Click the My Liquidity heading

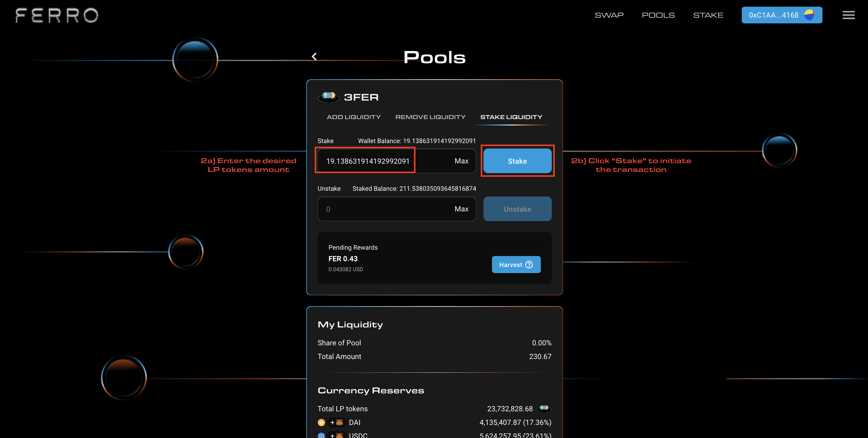point(350,324)
